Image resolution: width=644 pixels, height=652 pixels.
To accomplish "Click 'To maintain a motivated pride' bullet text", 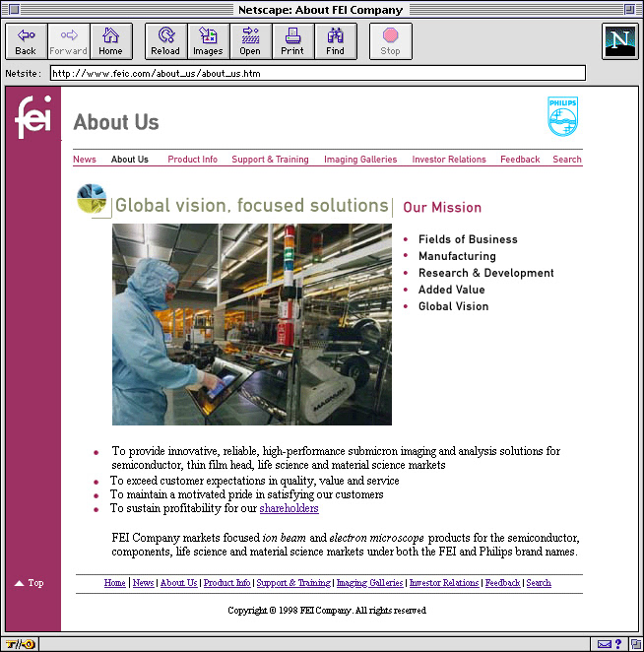I will [x=246, y=494].
